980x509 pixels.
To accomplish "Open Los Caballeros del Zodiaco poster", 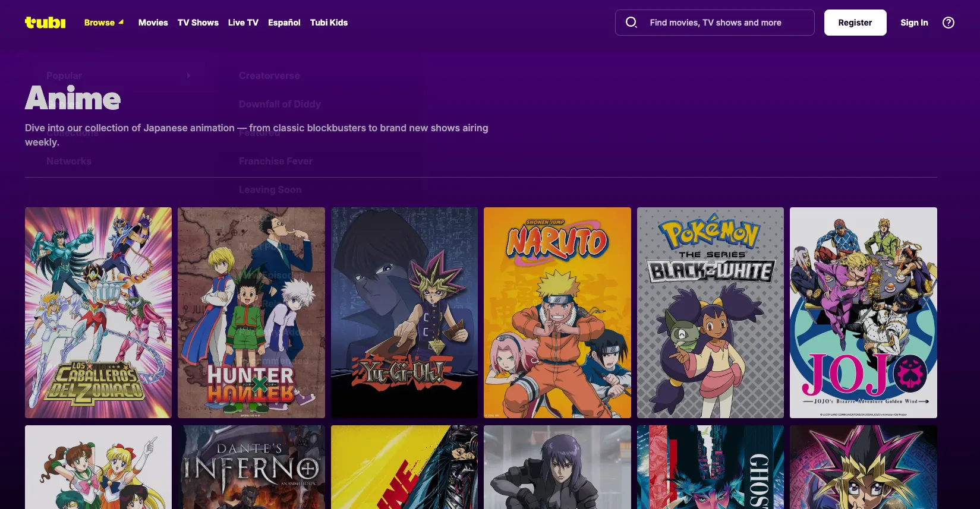I will point(98,312).
